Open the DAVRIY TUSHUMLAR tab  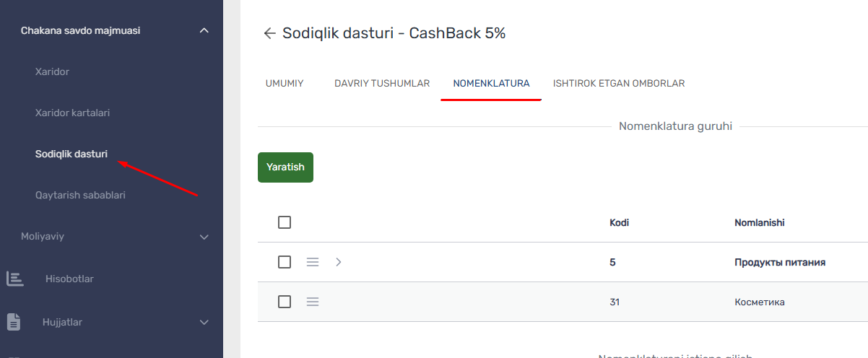[382, 83]
